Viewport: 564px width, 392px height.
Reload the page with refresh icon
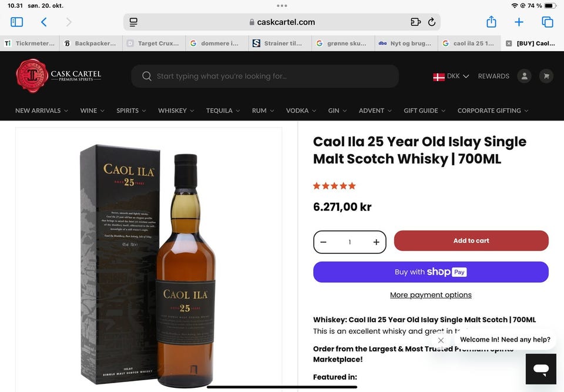click(432, 22)
